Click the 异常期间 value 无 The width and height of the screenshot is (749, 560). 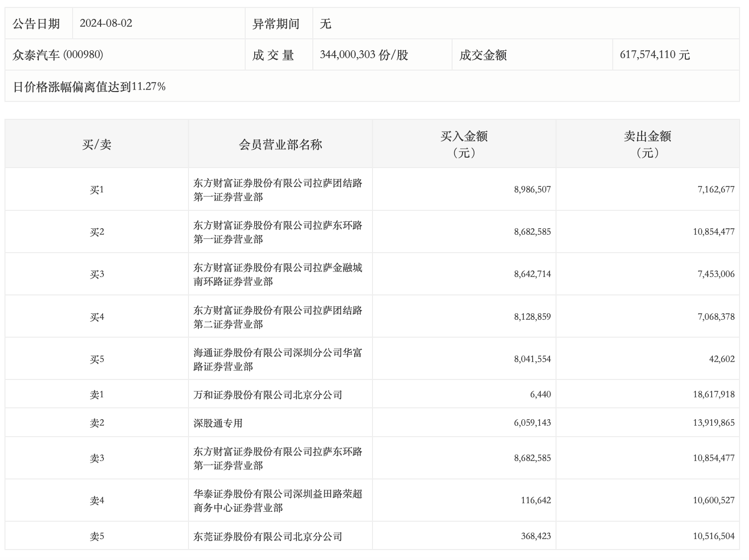pyautogui.click(x=325, y=23)
